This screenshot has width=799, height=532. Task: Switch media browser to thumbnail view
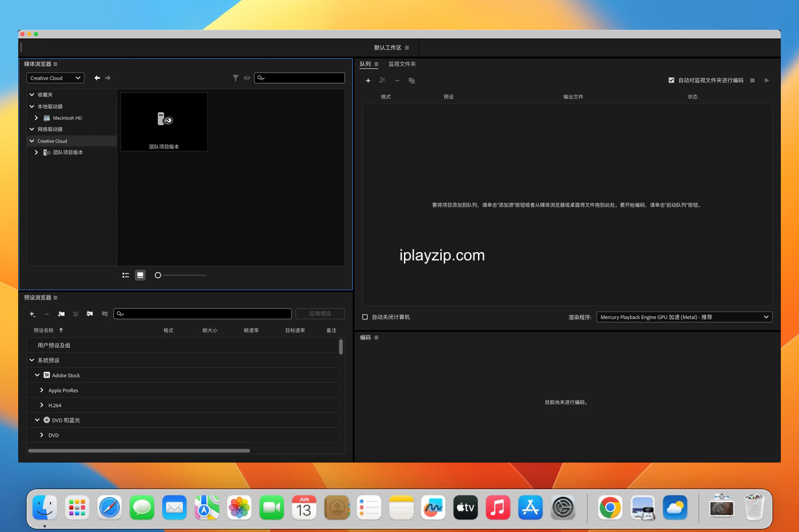[x=140, y=275]
